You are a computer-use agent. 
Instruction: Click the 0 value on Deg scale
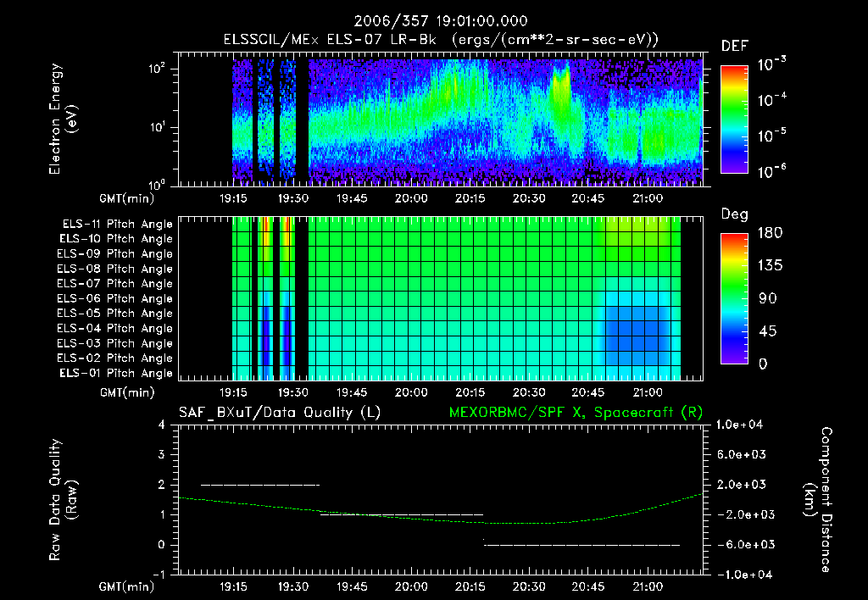tap(763, 364)
